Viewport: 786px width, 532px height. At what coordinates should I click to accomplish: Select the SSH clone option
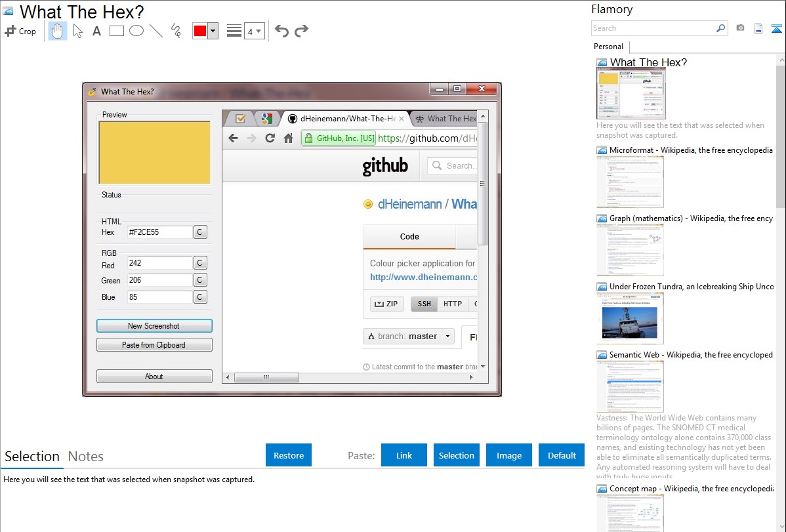(424, 304)
